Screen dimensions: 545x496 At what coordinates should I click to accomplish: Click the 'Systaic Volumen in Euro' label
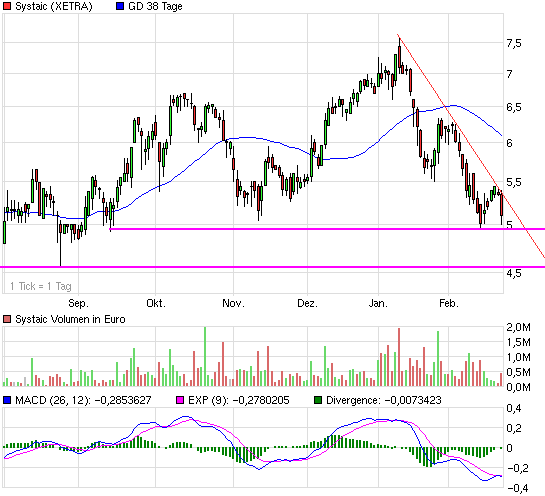point(70,319)
